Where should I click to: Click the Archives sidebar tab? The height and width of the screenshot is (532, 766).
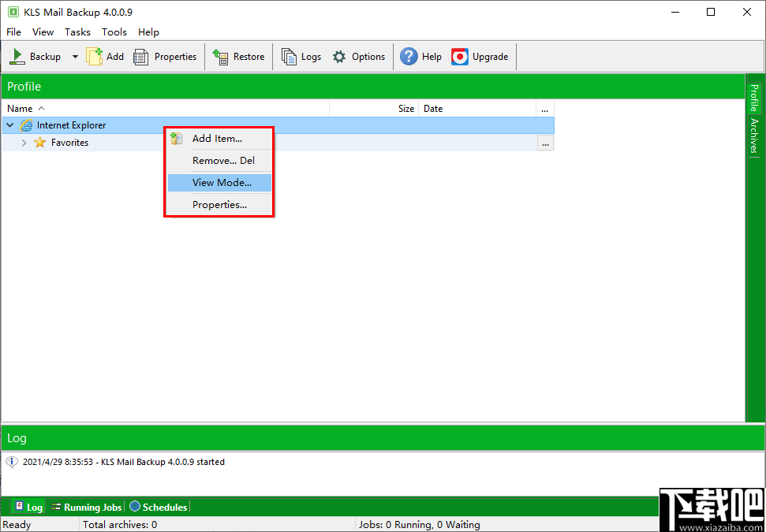click(x=755, y=134)
